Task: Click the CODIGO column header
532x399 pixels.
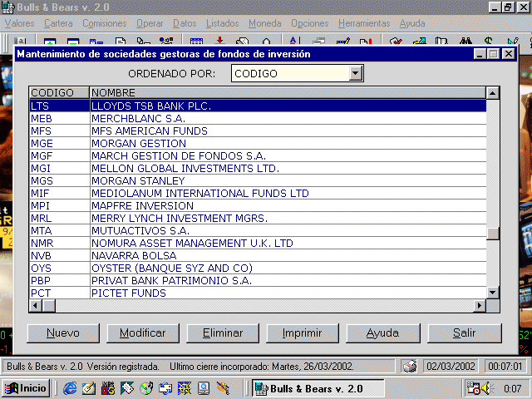Action: (x=59, y=92)
